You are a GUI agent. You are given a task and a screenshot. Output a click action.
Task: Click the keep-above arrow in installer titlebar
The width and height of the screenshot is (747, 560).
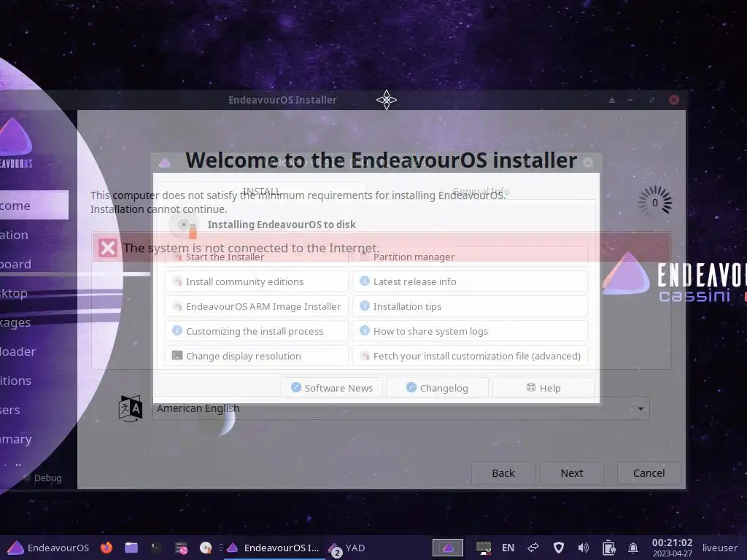point(612,100)
